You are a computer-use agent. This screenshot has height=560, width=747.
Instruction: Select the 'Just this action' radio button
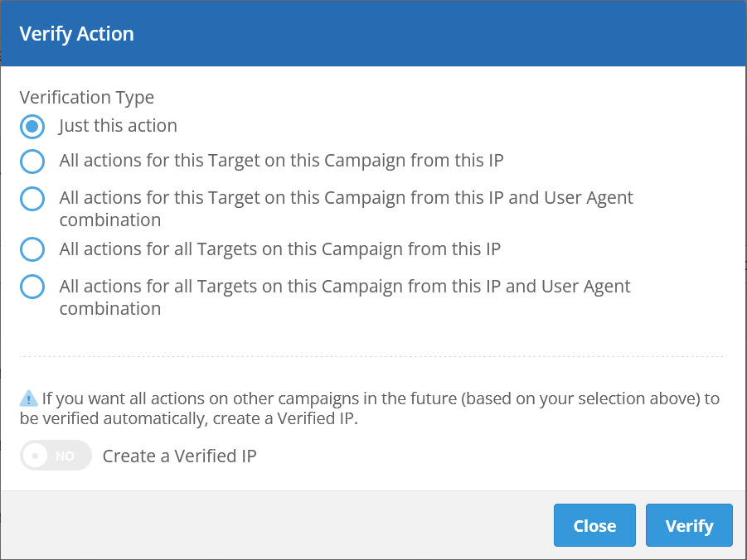[32, 126]
